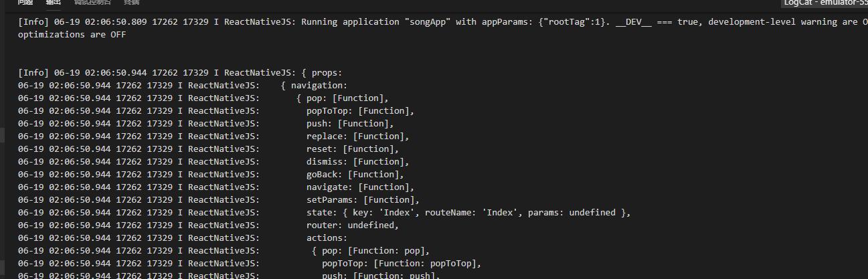This screenshot has width=868, height=279.
Task: Click the 'setParams: [Function],' log line
Action: coord(363,200)
